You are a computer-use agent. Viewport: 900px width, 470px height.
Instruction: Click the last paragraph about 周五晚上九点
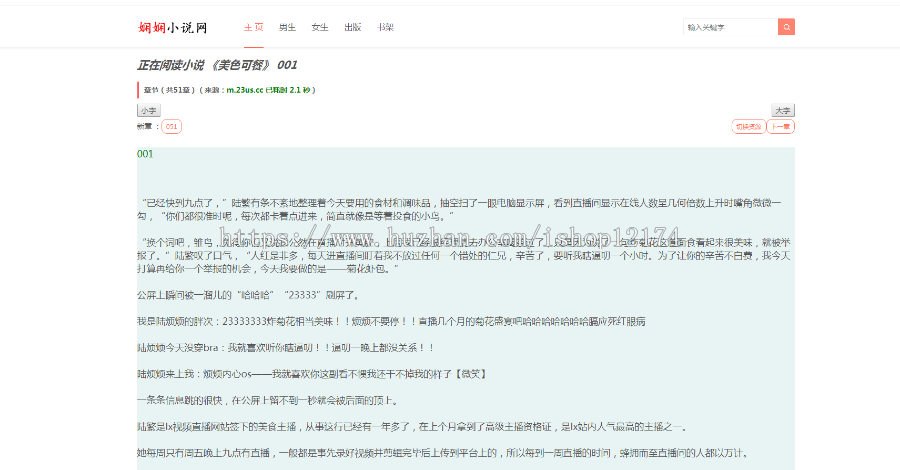pyautogui.click(x=444, y=453)
